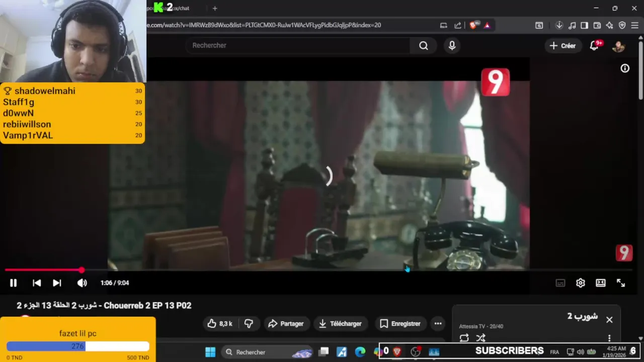Start voice search with microphone
The height and width of the screenshot is (362, 644).
pyautogui.click(x=452, y=46)
